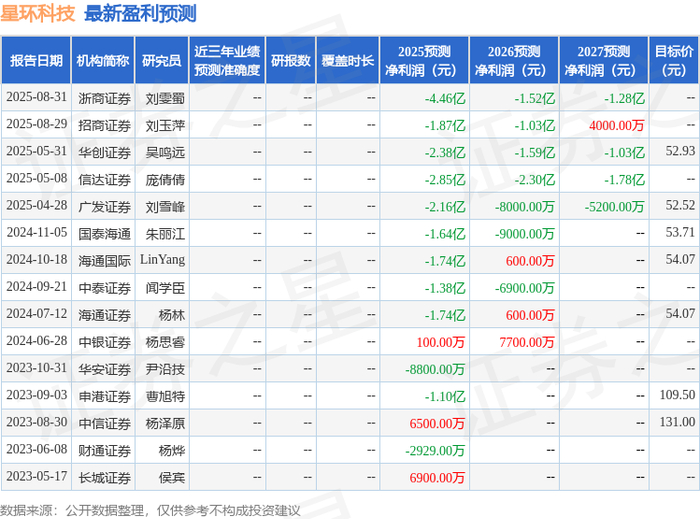Click 长城证券 institution cell
The width and height of the screenshot is (700, 519).
[x=104, y=477]
